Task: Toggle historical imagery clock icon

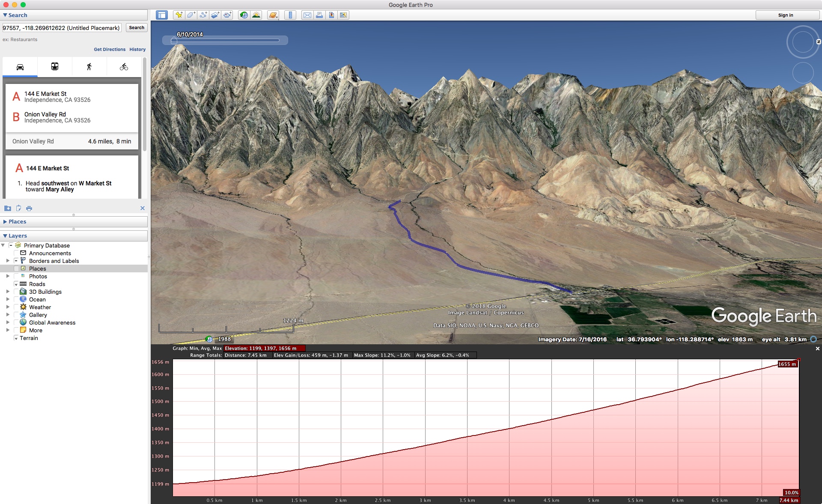Action: point(244,15)
